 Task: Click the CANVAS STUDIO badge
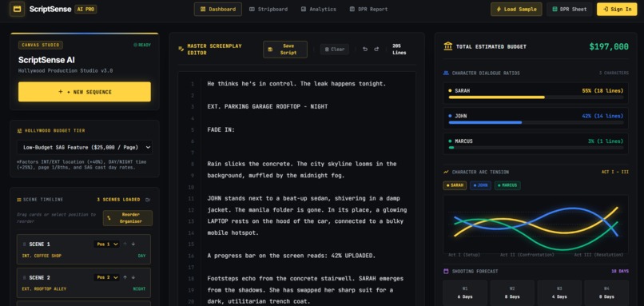(41, 45)
